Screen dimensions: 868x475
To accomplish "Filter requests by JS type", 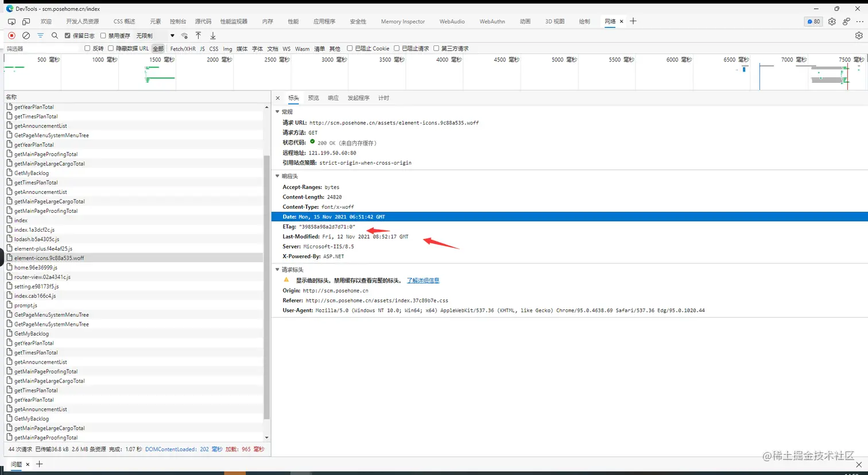I will coord(202,49).
